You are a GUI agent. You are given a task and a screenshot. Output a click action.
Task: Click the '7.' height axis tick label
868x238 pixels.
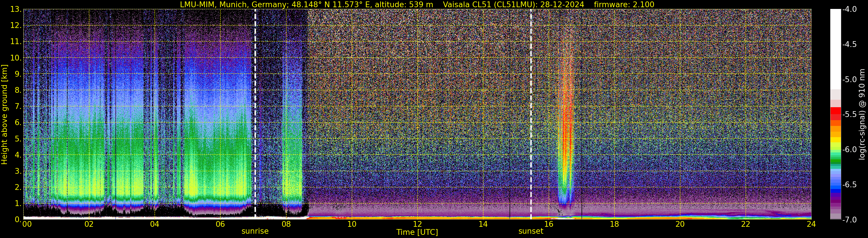18,107
